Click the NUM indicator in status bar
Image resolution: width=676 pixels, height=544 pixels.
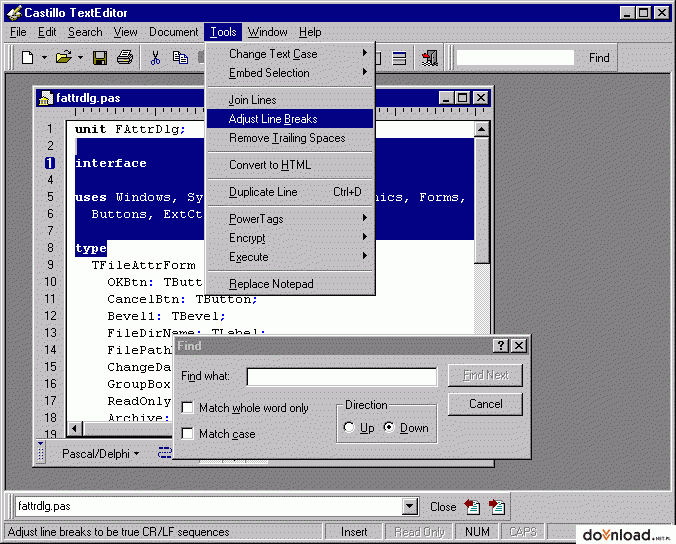pos(477,532)
